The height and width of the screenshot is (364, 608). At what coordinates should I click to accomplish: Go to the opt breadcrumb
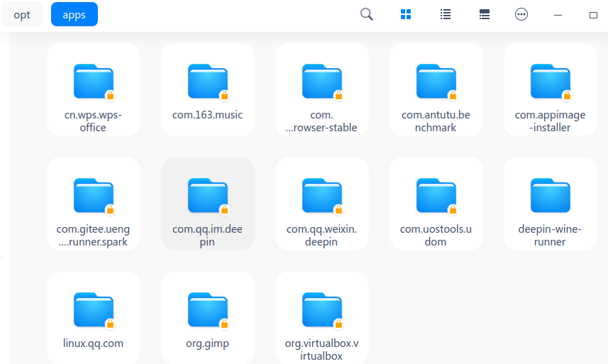22,14
